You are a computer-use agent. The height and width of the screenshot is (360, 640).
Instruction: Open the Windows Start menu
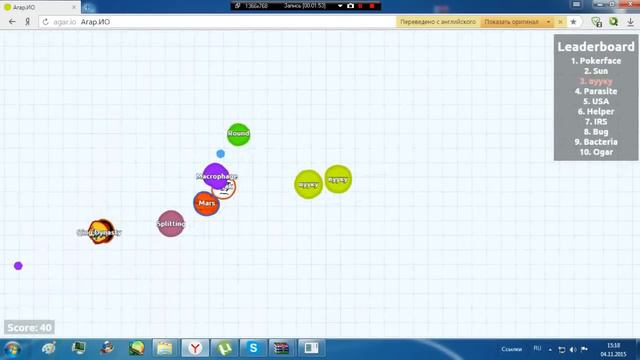coord(12,349)
